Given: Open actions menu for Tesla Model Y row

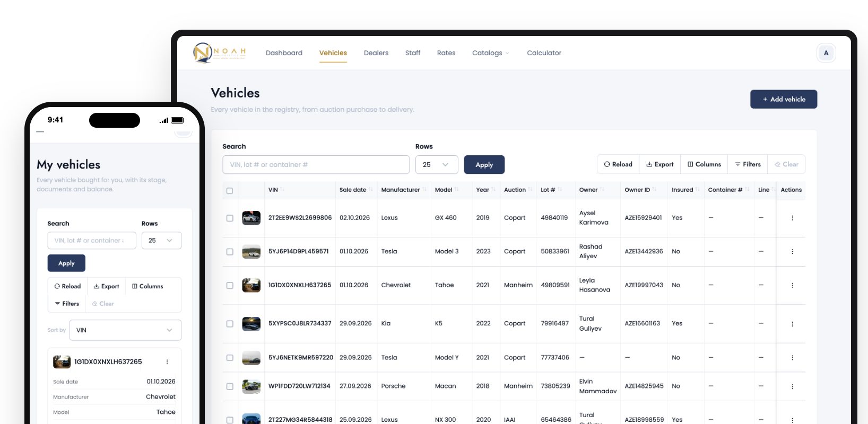Looking at the screenshot, I should [792, 358].
